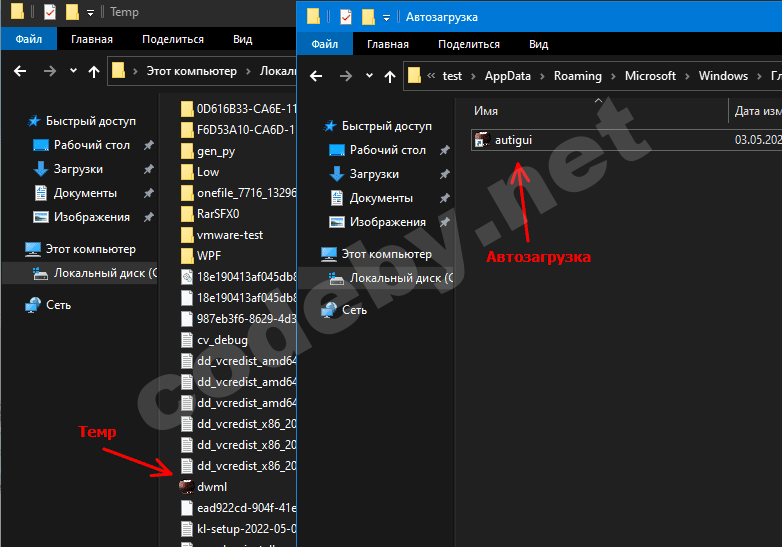The height and width of the screenshot is (547, 782).
Task: Open Главная tab in the Temp window
Action: point(92,39)
